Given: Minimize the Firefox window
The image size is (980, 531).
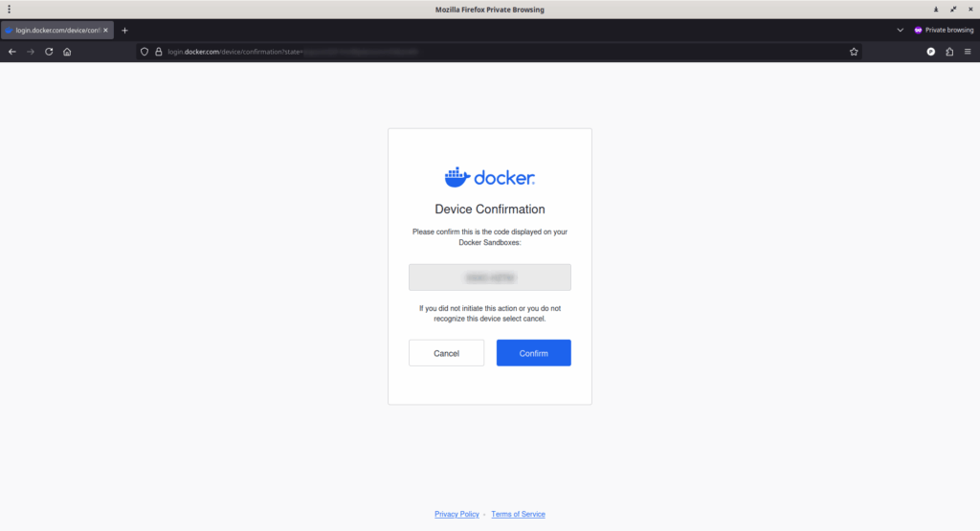Looking at the screenshot, I should point(936,10).
